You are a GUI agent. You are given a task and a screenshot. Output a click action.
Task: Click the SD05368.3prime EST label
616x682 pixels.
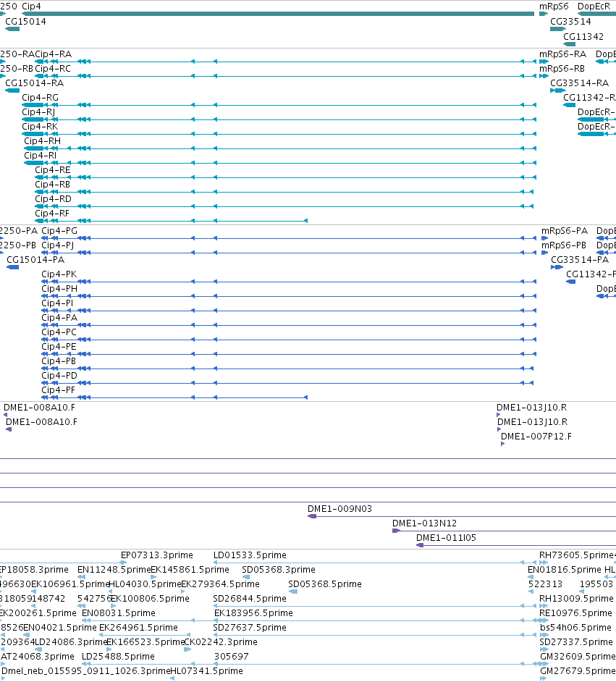click(x=279, y=569)
